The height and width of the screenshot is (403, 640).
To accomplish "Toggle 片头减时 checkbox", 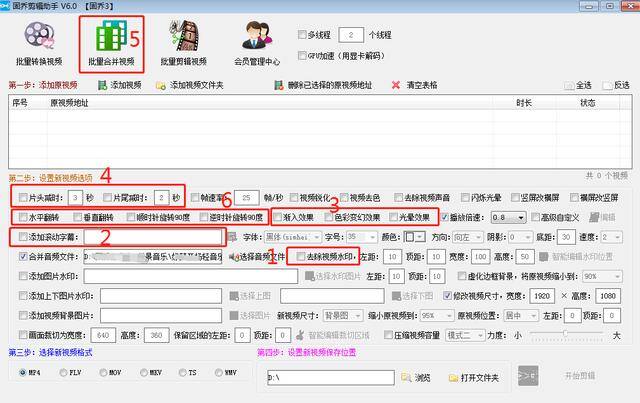I will click(23, 198).
